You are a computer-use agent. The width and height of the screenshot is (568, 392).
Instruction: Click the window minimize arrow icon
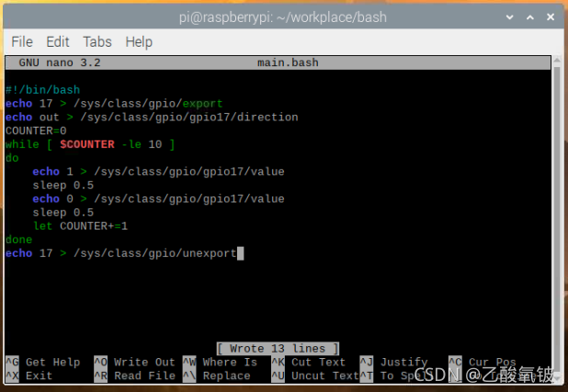(x=510, y=17)
